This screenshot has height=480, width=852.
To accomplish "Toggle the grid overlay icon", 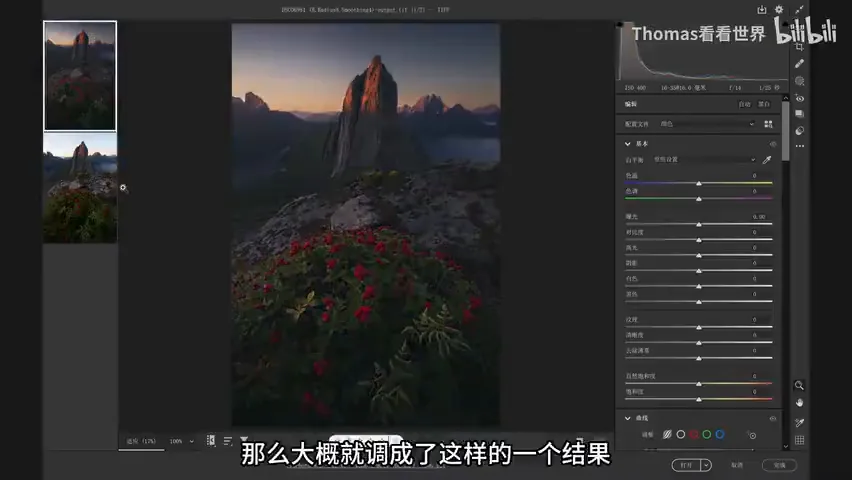I will [x=799, y=440].
